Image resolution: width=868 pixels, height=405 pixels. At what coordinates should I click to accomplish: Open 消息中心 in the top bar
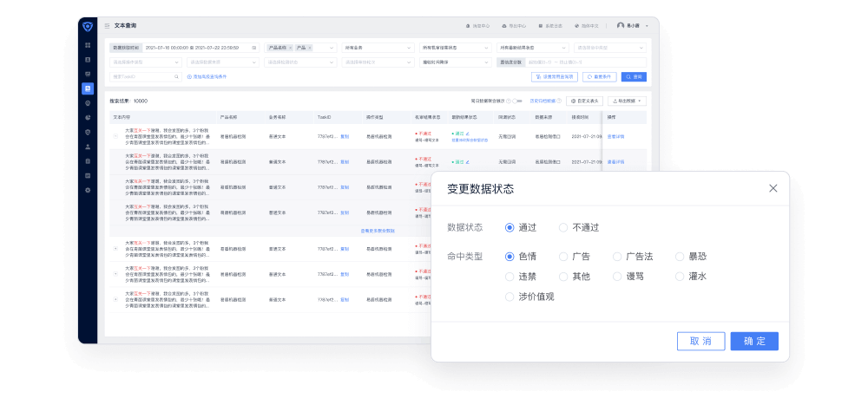(x=477, y=26)
